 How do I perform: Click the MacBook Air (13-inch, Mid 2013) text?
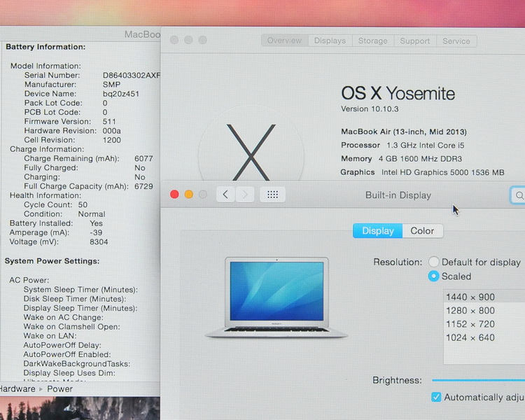pos(404,132)
